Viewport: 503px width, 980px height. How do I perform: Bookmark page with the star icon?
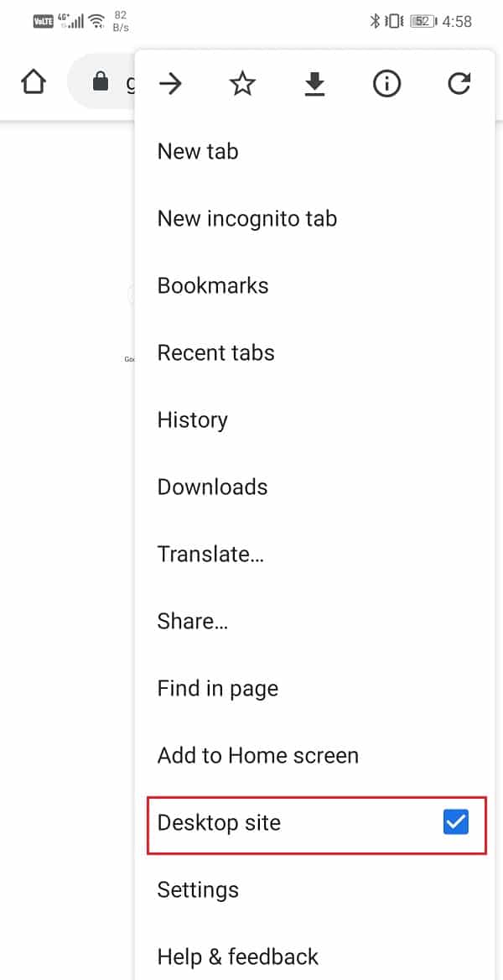[x=242, y=84]
